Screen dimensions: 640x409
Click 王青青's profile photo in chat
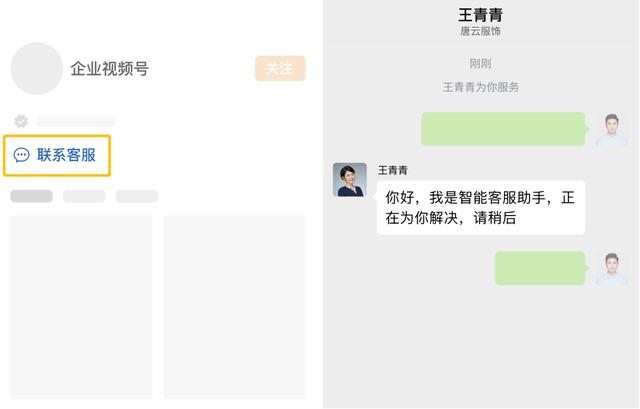[350, 180]
